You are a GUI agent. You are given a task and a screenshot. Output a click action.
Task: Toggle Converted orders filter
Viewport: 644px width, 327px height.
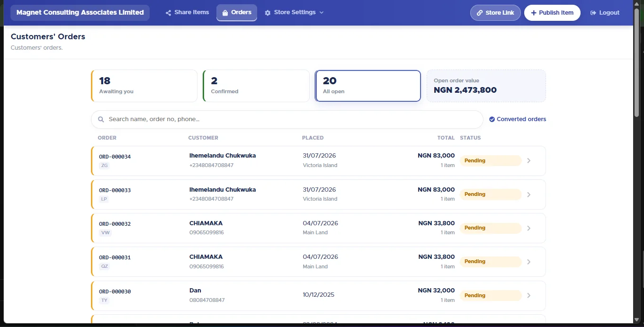517,119
